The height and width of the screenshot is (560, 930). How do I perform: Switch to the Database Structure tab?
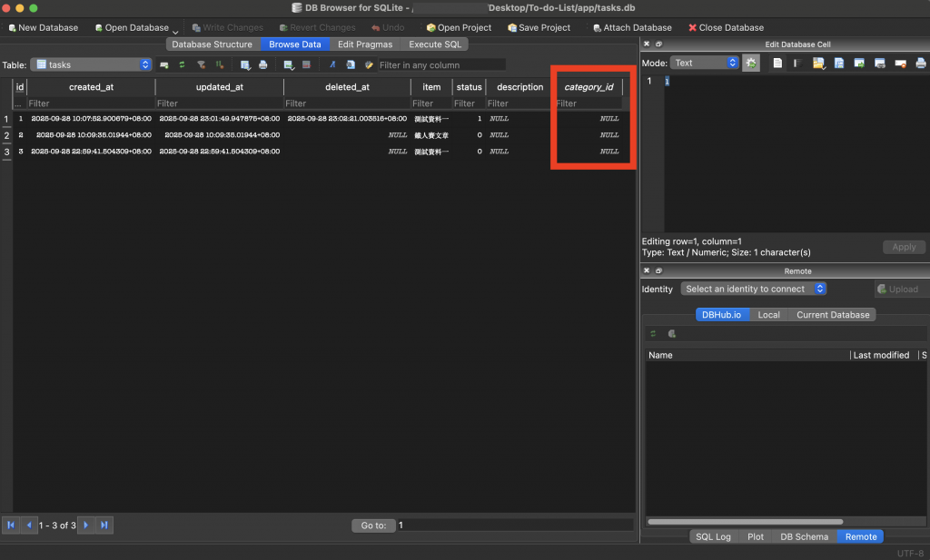212,44
